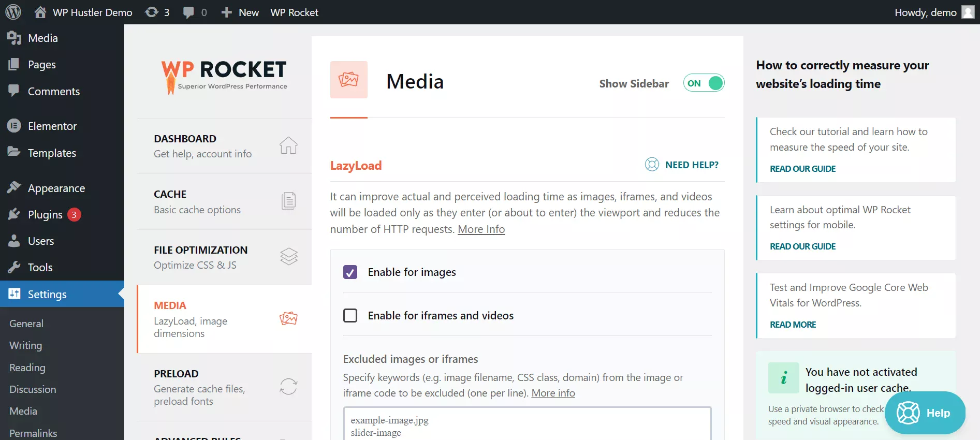The image size is (980, 440).
Task: Click the Appearance paintbrush icon
Action: click(x=14, y=187)
